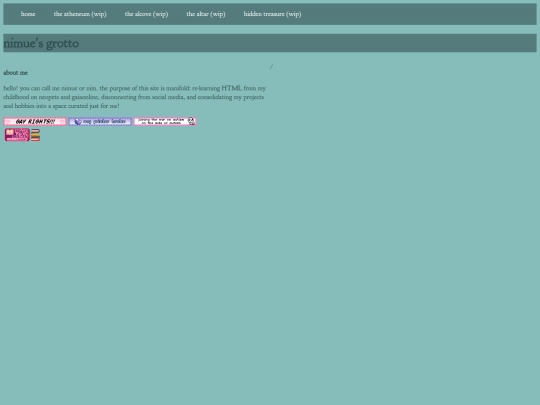Visit the altar (wip) page

tap(206, 14)
